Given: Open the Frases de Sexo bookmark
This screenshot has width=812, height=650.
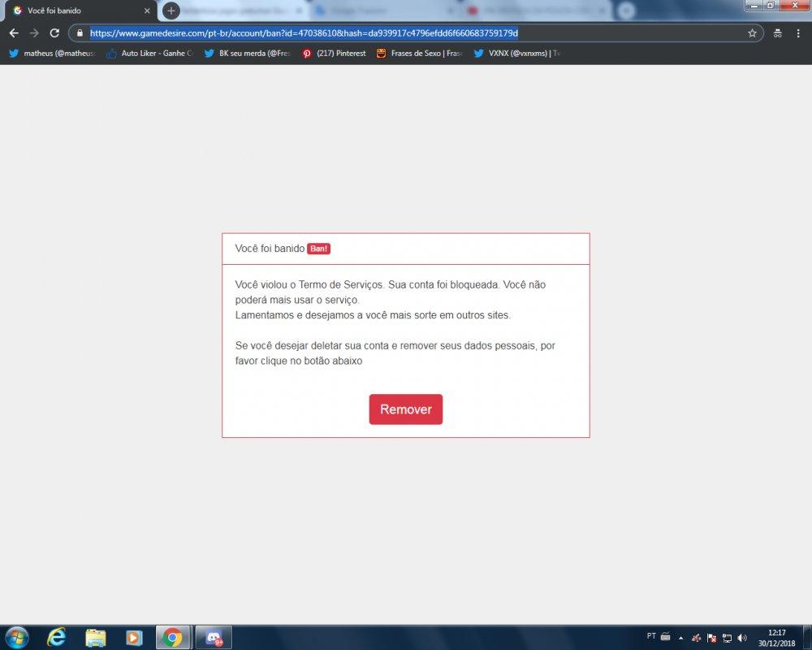Looking at the screenshot, I should (x=419, y=54).
